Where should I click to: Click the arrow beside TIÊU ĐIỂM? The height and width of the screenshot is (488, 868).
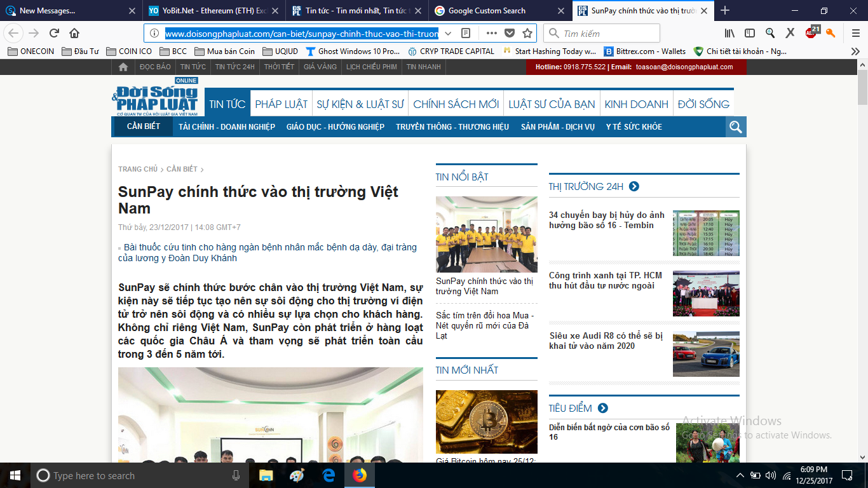pyautogui.click(x=602, y=408)
